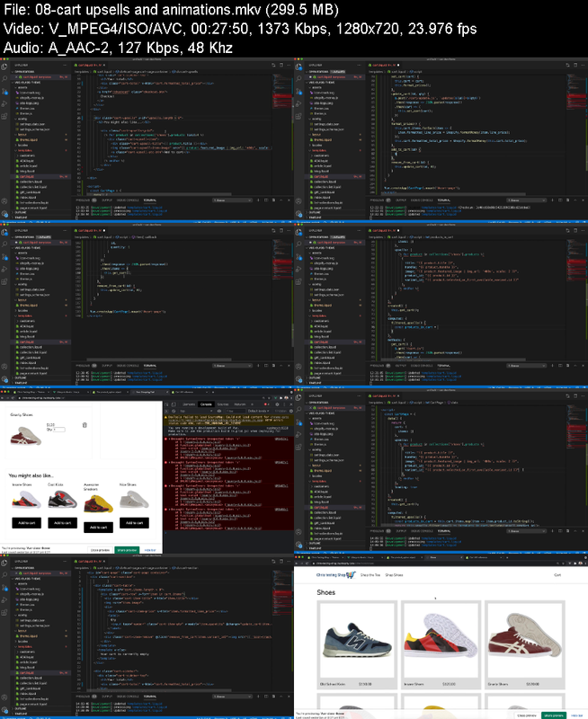Open Shop the Tee nav link on Shoes page
Viewport: 588px width, 719px height.
tap(370, 575)
